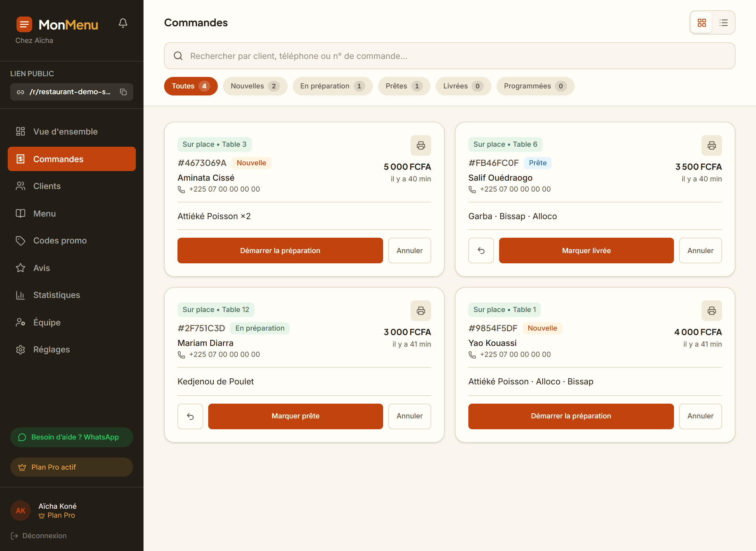Open Réglages settings
This screenshot has height=551, width=756.
click(71, 350)
